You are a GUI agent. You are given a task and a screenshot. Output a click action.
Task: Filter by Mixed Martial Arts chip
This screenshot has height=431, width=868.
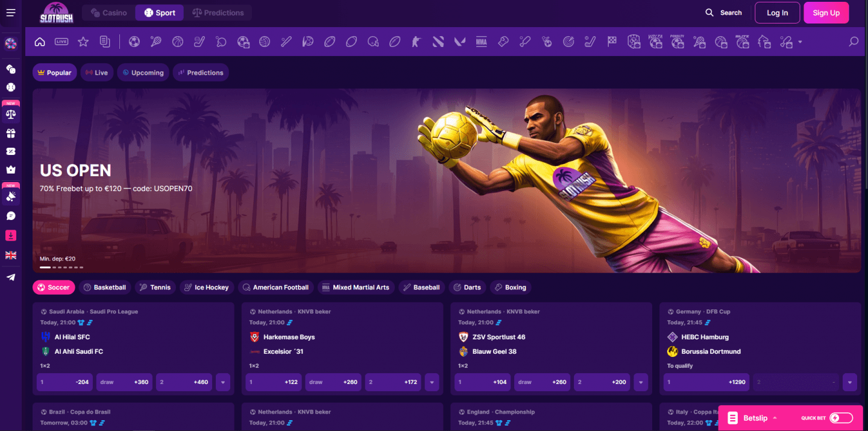click(356, 288)
